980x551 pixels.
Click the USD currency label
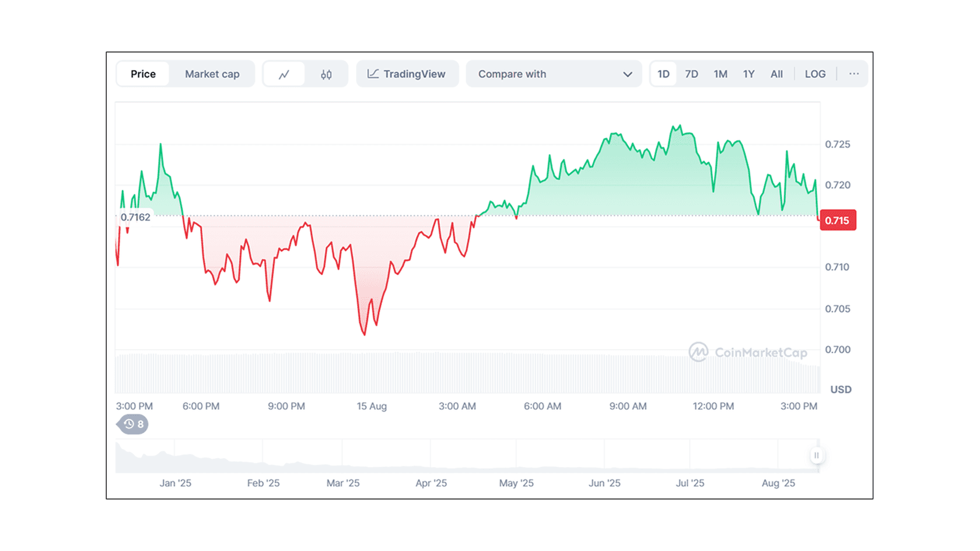(x=841, y=389)
